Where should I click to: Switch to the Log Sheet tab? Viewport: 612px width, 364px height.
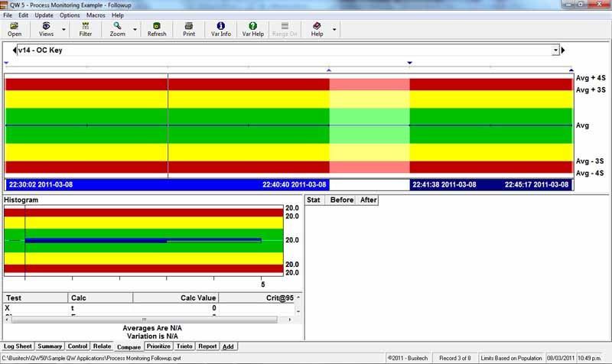click(x=18, y=346)
